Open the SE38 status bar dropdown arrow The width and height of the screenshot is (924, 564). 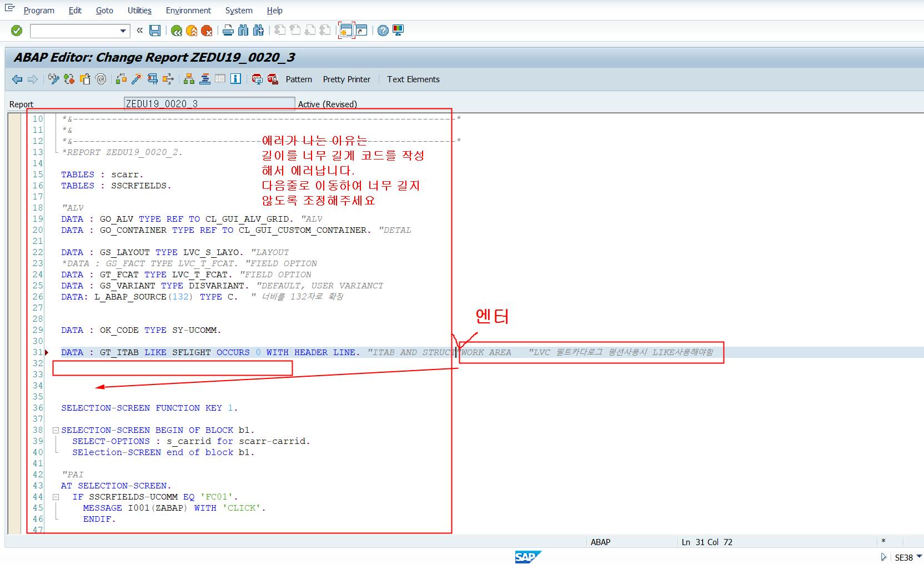coord(919,557)
